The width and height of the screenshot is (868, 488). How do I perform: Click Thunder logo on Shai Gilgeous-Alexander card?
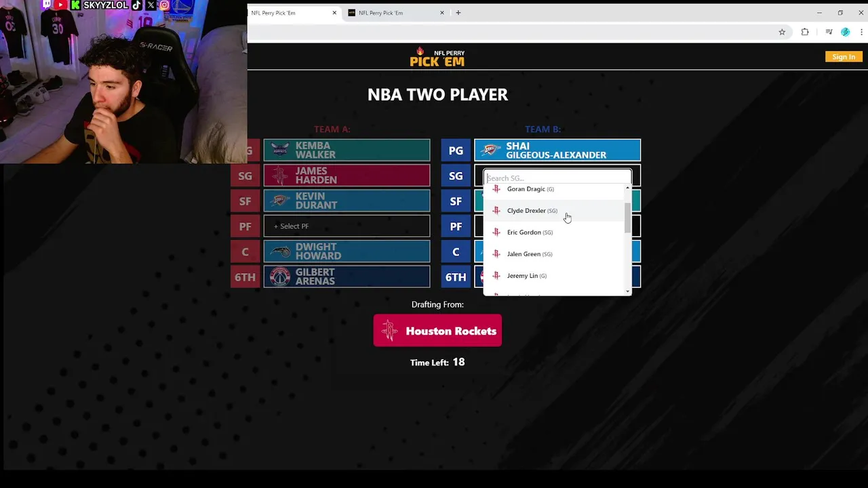coord(491,150)
